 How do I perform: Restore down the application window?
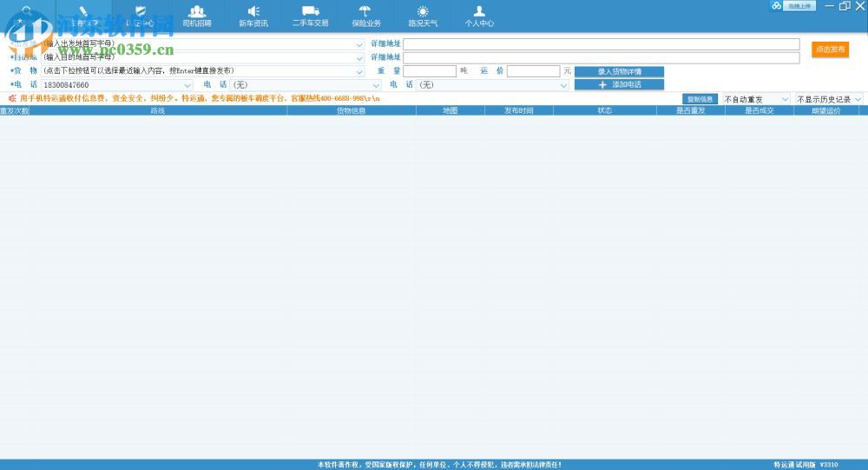point(845,6)
